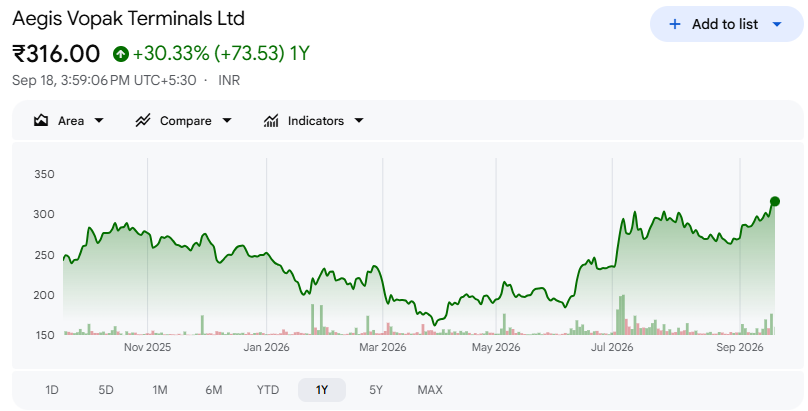Click the Jan 2026 axis label
The width and height of the screenshot is (808, 411).
tap(266, 347)
